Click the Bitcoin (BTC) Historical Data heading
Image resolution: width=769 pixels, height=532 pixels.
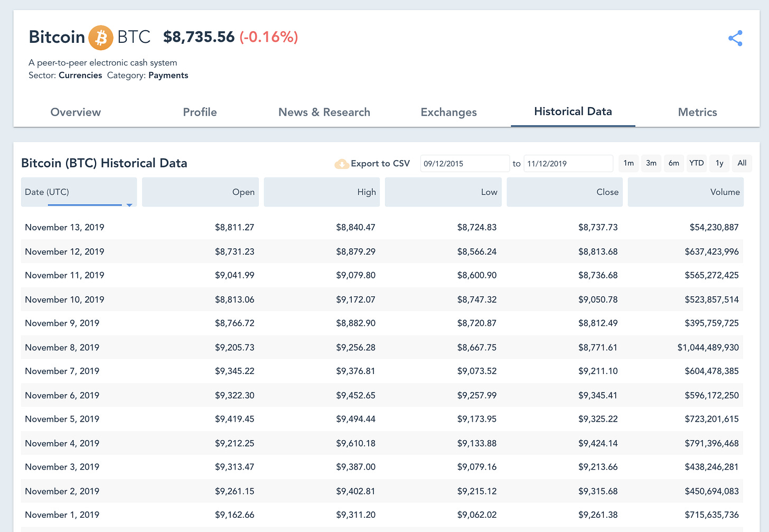click(x=104, y=163)
